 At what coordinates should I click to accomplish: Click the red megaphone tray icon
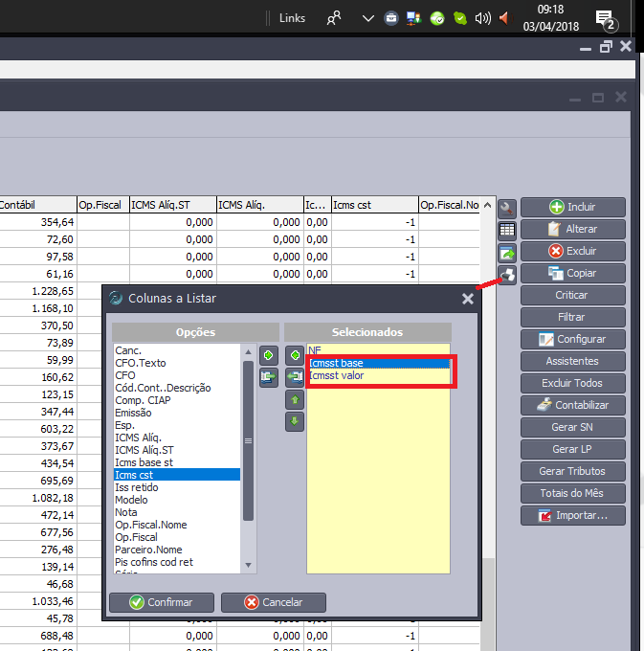(x=503, y=18)
